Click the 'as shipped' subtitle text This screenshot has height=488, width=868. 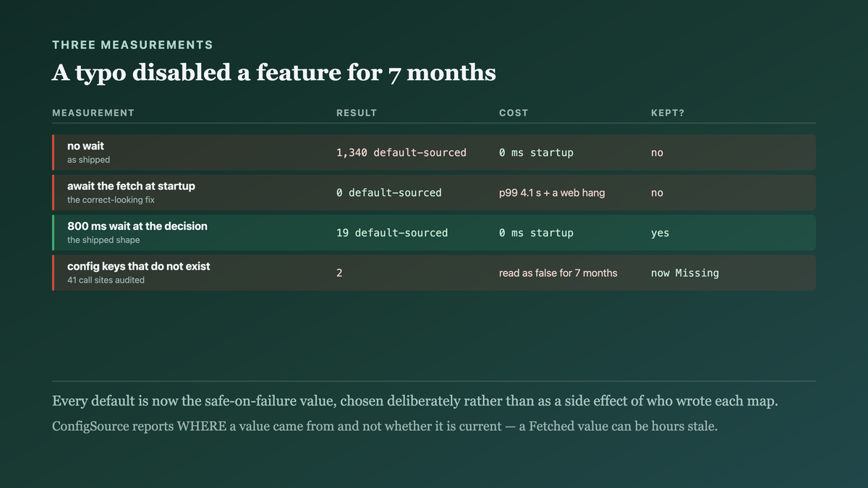(89, 160)
